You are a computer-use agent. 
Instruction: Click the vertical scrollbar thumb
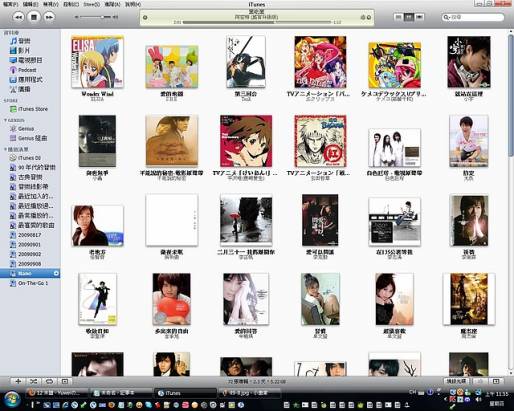511,95
